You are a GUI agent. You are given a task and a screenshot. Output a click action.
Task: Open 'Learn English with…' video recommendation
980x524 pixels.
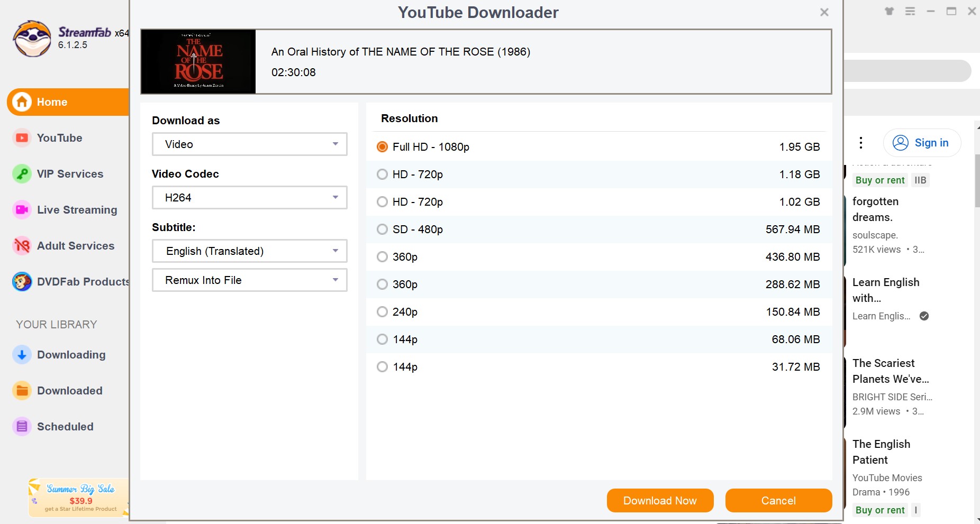tap(886, 290)
